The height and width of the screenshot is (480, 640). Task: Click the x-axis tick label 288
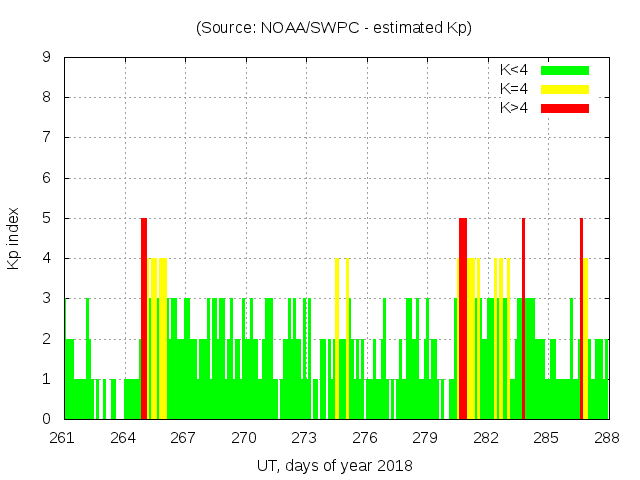pos(607,438)
